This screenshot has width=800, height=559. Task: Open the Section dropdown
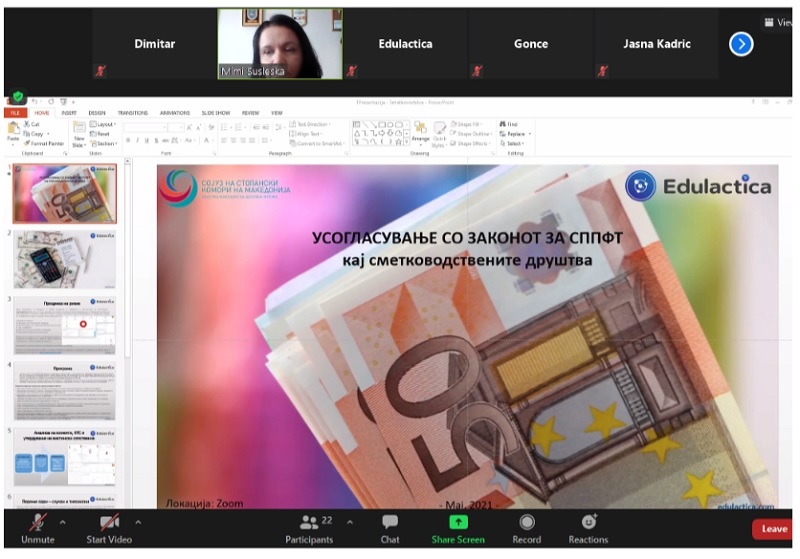104,143
